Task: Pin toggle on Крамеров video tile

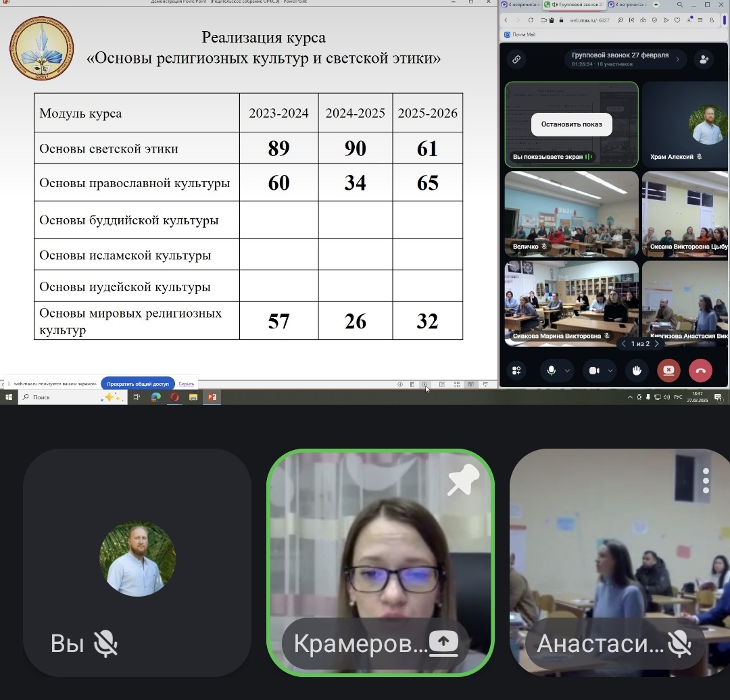Action: click(463, 480)
